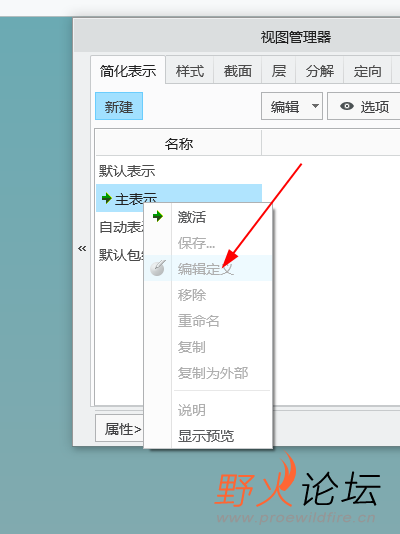
Task: Switch to the 样式 tab
Action: 190,71
